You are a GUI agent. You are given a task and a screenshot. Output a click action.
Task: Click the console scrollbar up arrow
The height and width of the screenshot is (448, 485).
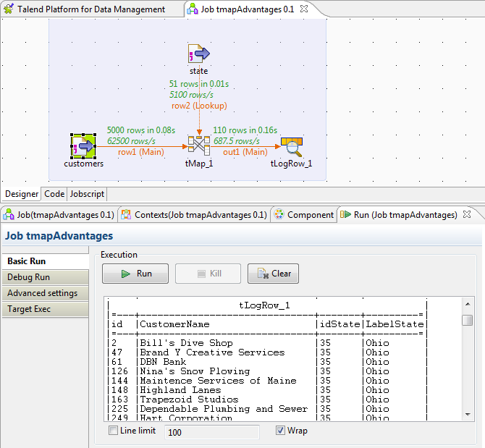468,304
